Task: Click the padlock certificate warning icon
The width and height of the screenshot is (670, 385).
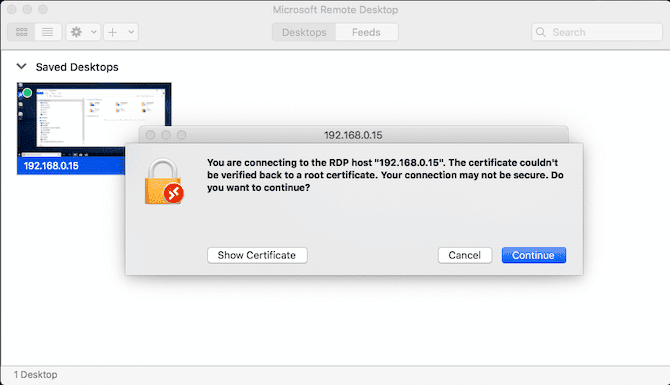Action: (x=164, y=182)
